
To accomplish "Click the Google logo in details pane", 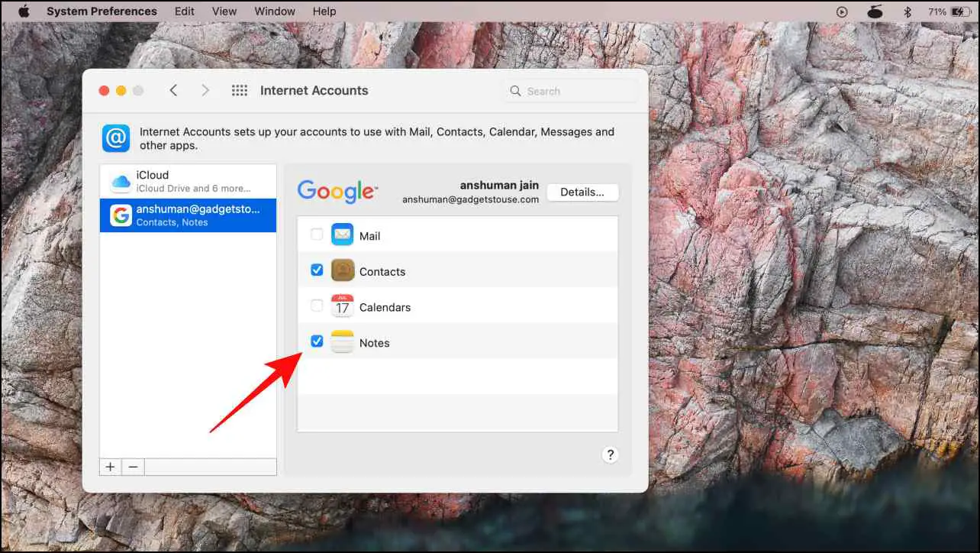I will click(x=337, y=192).
